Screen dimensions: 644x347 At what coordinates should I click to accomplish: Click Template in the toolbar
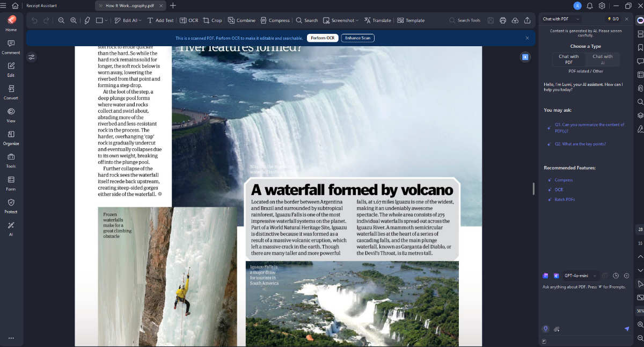411,20
